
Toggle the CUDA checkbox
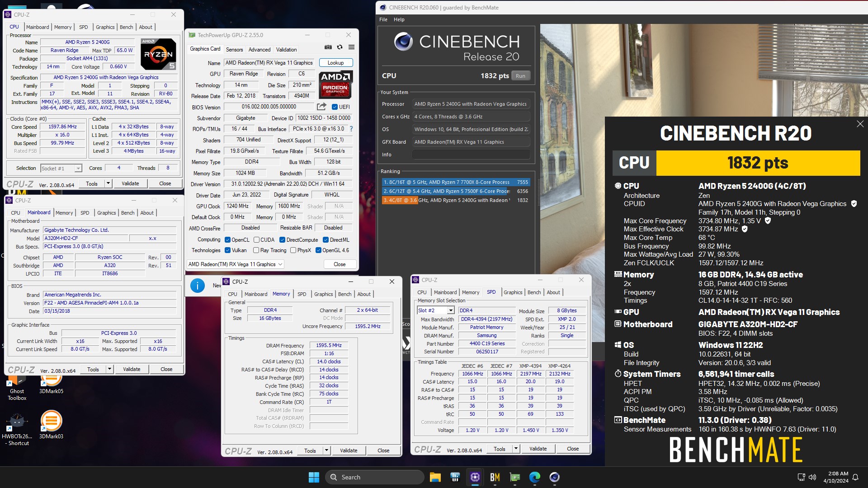(256, 240)
